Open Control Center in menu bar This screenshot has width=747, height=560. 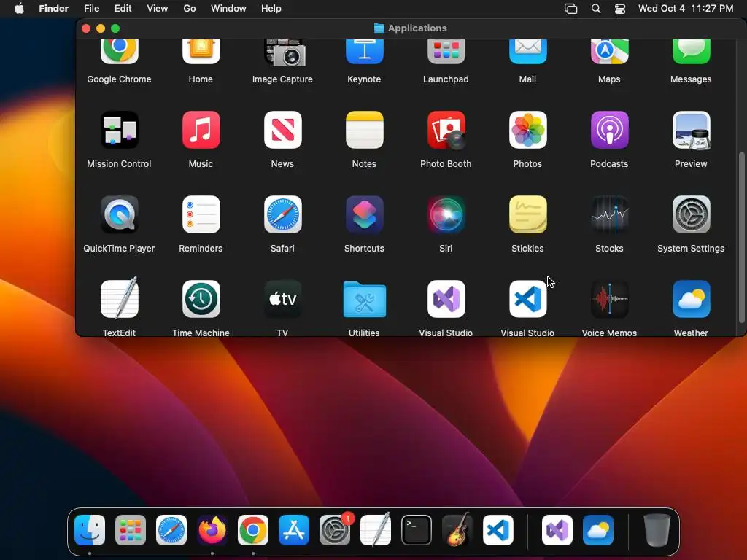(x=620, y=9)
